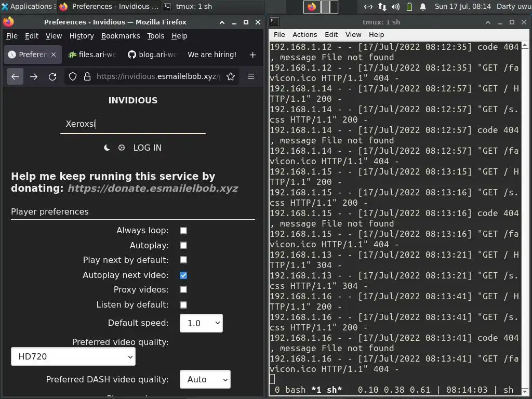Click the site security padlock icon
This screenshot has height=399, width=532.
tap(87, 77)
